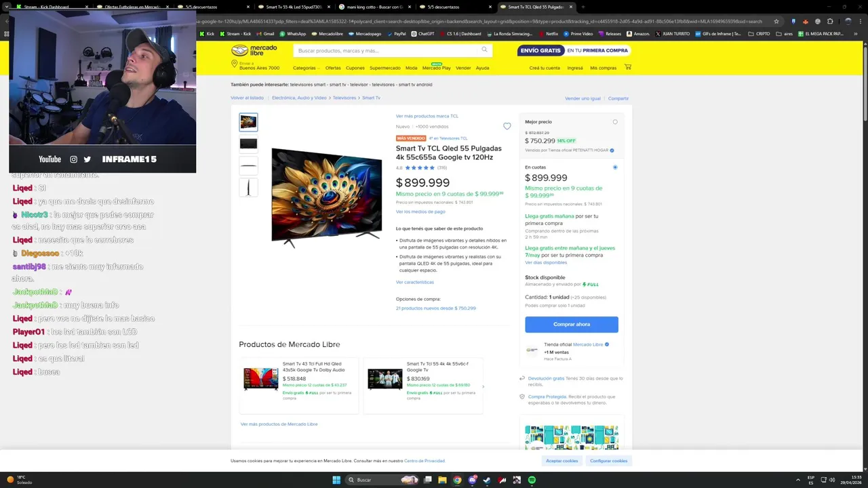Open Mis compras link
The height and width of the screenshot is (488, 868).
point(604,68)
